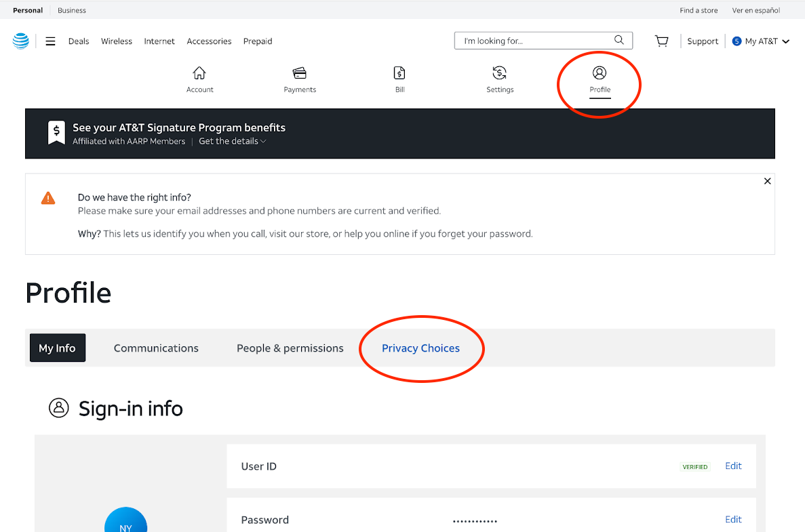Select Business at the top of page
The height and width of the screenshot is (532, 805).
click(x=71, y=10)
